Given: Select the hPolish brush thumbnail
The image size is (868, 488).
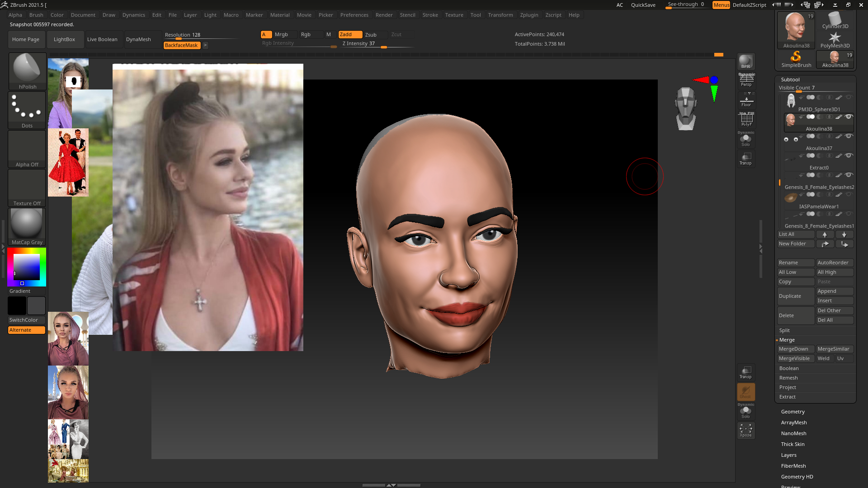Looking at the screenshot, I should click(x=27, y=71).
